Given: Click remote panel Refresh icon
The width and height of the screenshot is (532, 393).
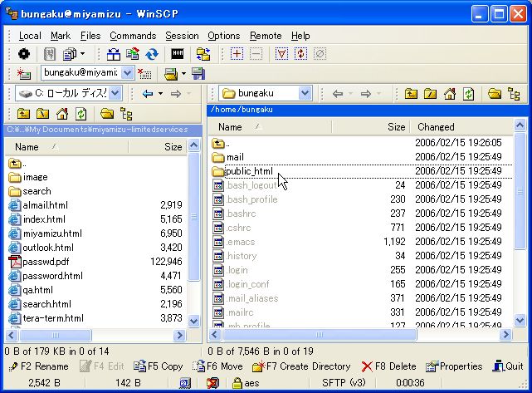Looking at the screenshot, I should tap(469, 93).
